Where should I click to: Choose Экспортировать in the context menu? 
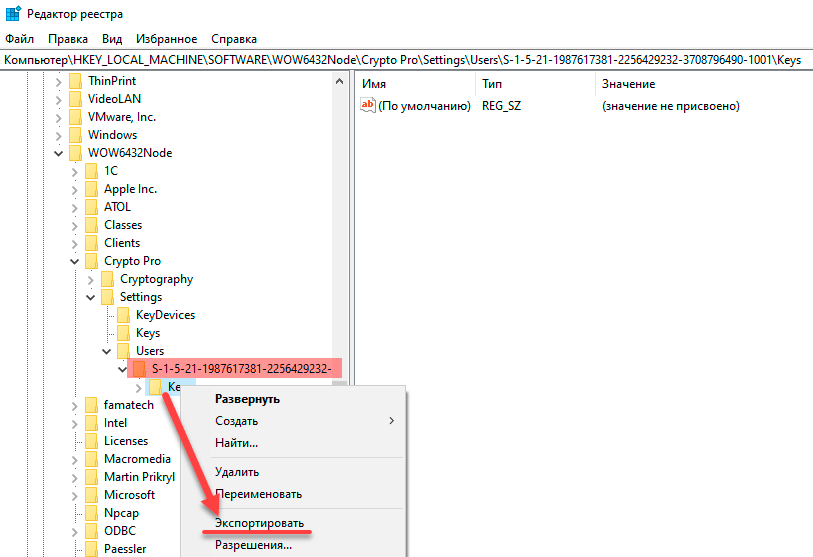coord(259,523)
